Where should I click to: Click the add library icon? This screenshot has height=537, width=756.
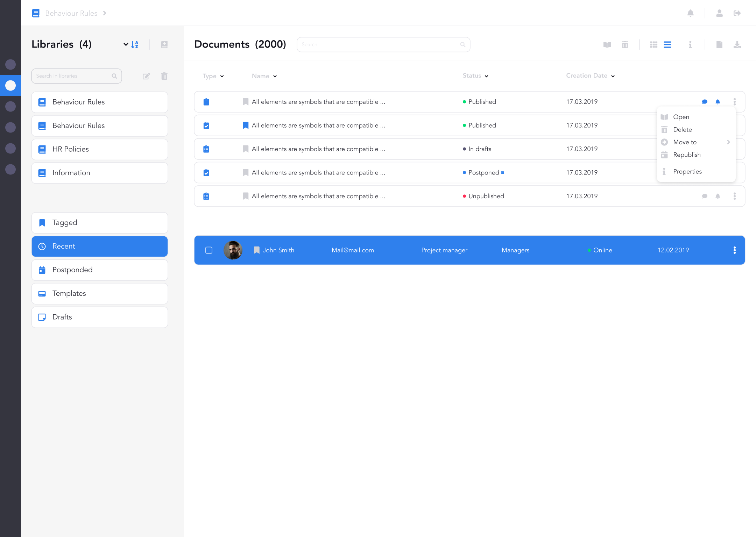pos(164,44)
